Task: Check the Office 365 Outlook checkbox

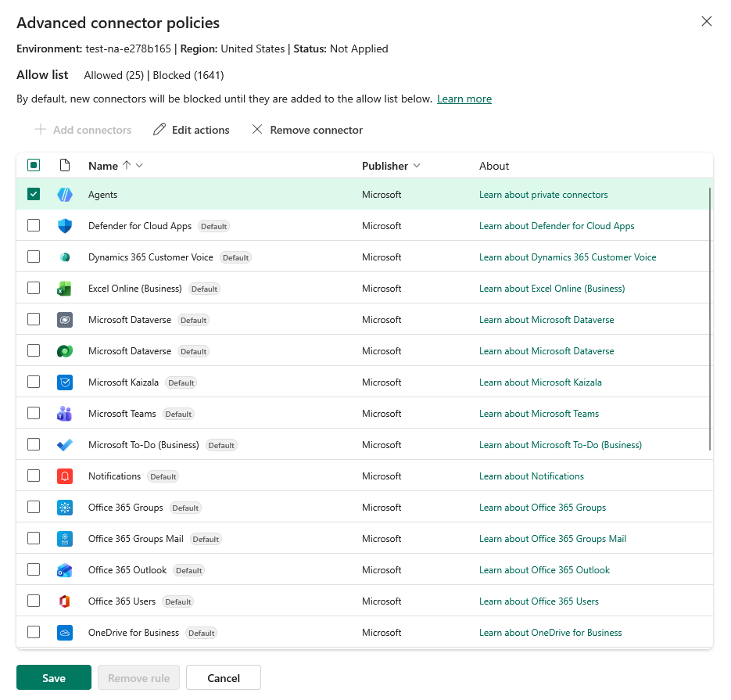Action: [34, 569]
